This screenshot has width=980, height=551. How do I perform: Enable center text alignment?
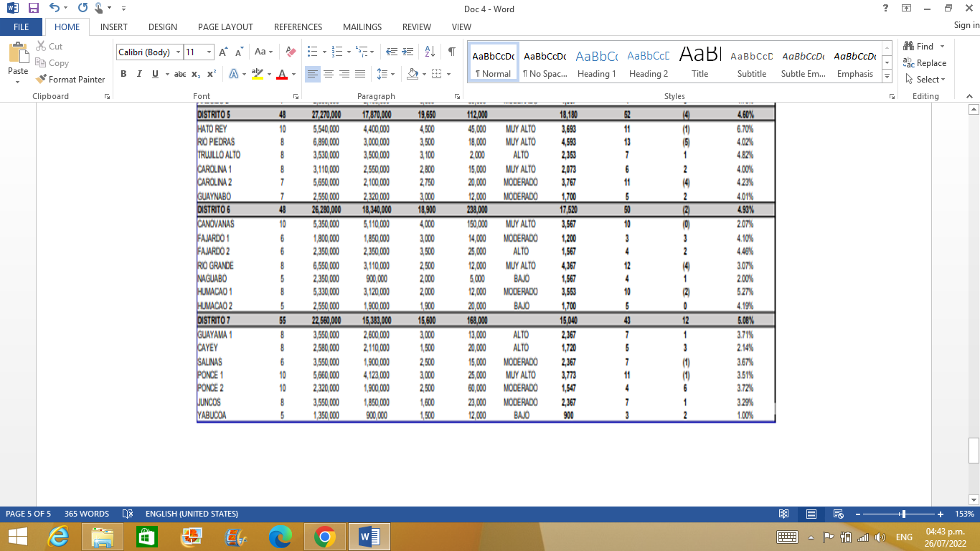[329, 74]
